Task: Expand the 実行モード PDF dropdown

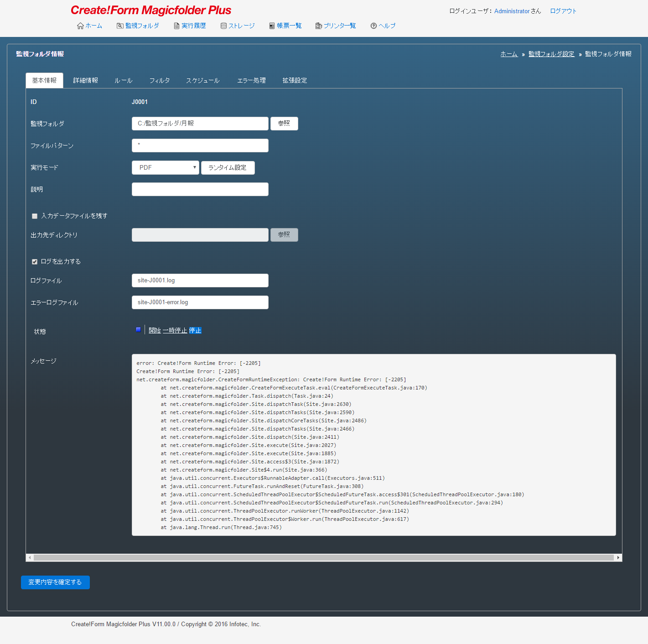Action: tap(166, 168)
